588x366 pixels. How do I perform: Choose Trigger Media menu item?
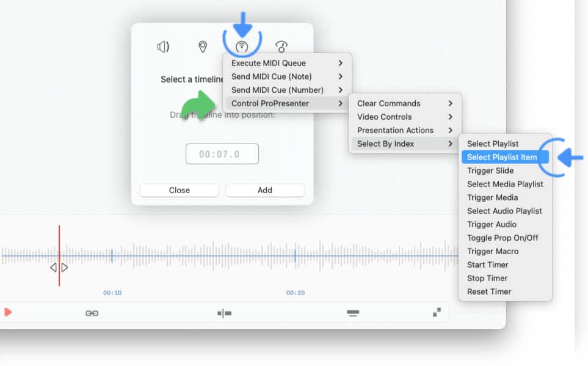(505, 198)
